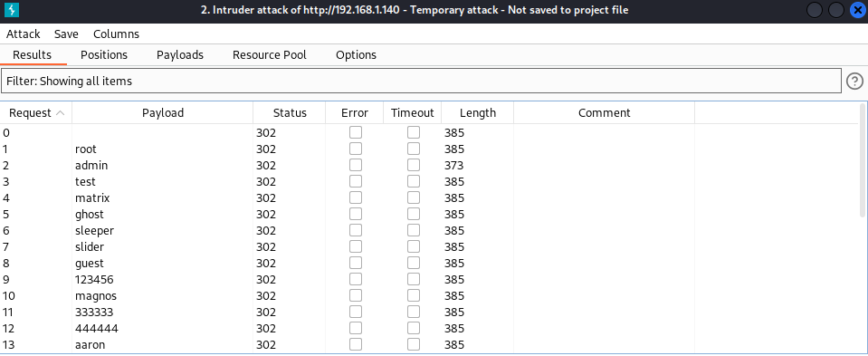Open the filter help question mark icon
Screen dimensions: 868x356
point(854,82)
